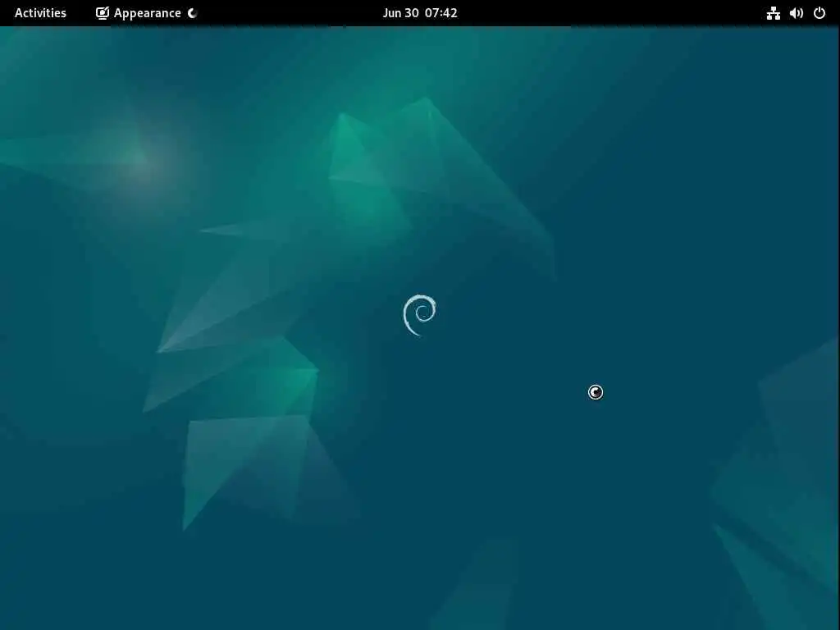Click the Appearance app icon in top bar
Image resolution: width=840 pixels, height=630 pixels.
[x=103, y=13]
